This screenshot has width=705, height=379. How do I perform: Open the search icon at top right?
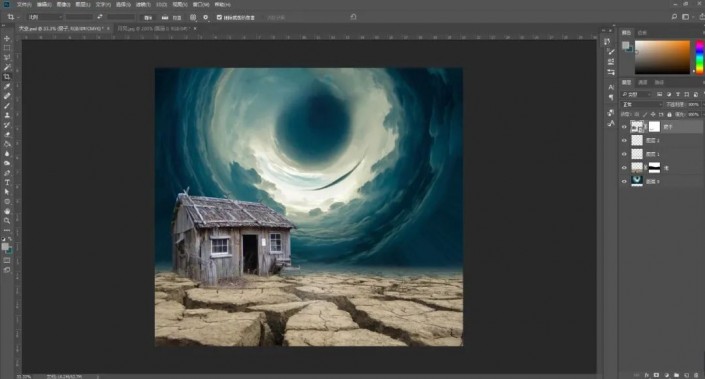(674, 17)
